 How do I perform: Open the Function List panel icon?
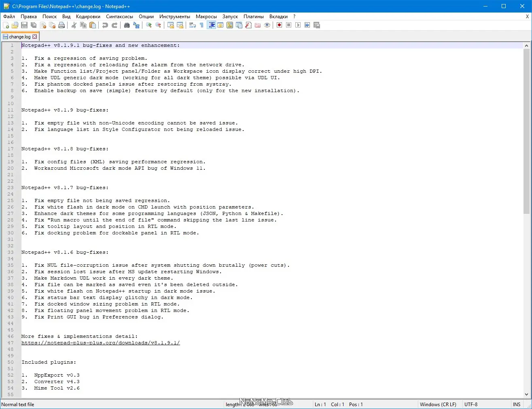pos(248,25)
